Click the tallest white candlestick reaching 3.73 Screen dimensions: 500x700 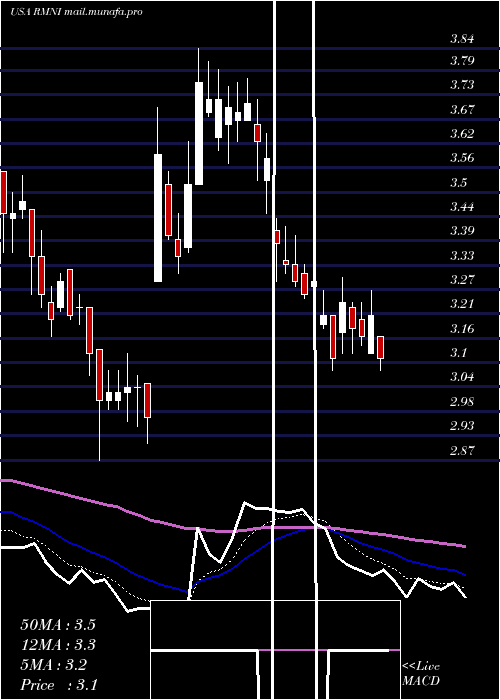(x=199, y=133)
